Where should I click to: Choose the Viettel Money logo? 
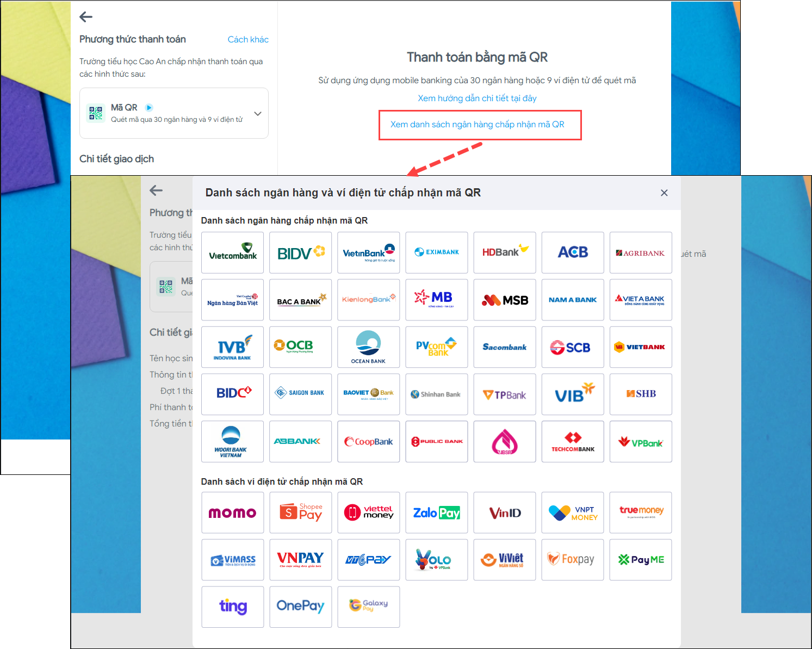click(369, 512)
